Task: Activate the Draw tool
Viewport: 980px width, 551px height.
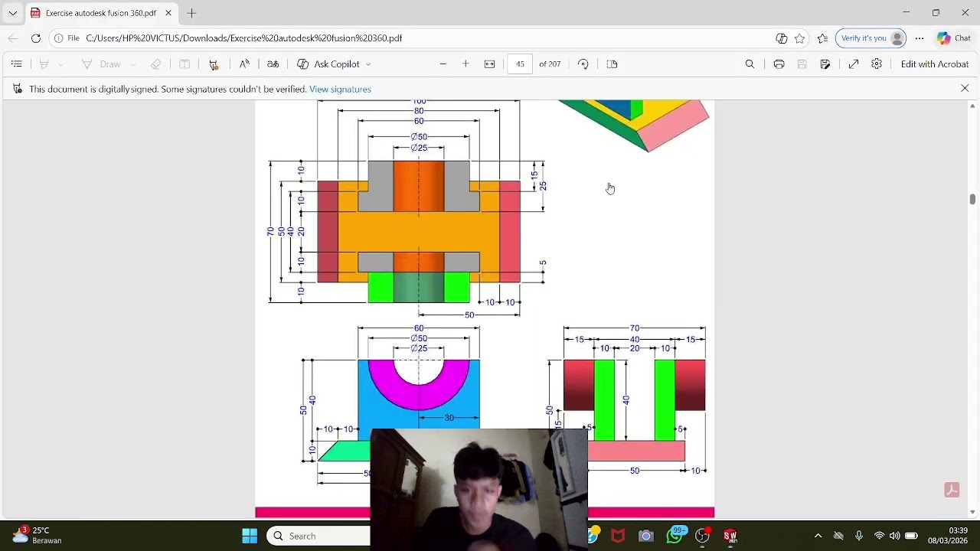Action: coord(101,64)
